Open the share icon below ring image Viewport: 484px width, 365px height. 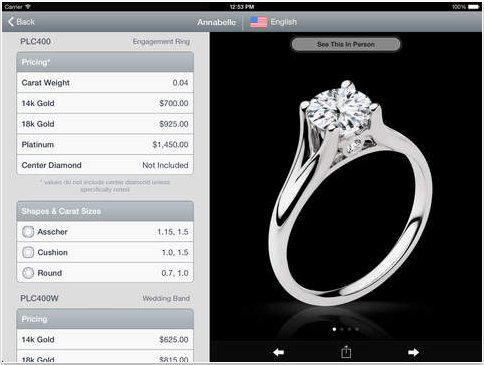pyautogui.click(x=346, y=352)
